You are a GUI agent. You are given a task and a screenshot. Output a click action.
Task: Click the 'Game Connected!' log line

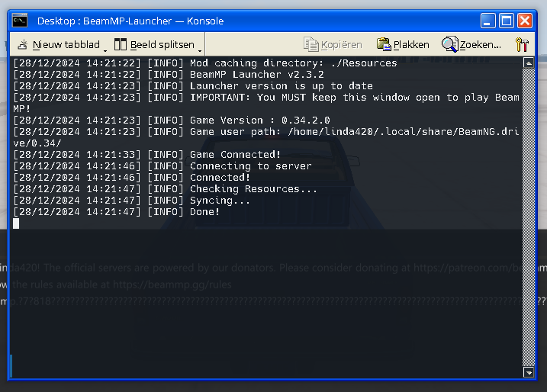[x=146, y=154]
